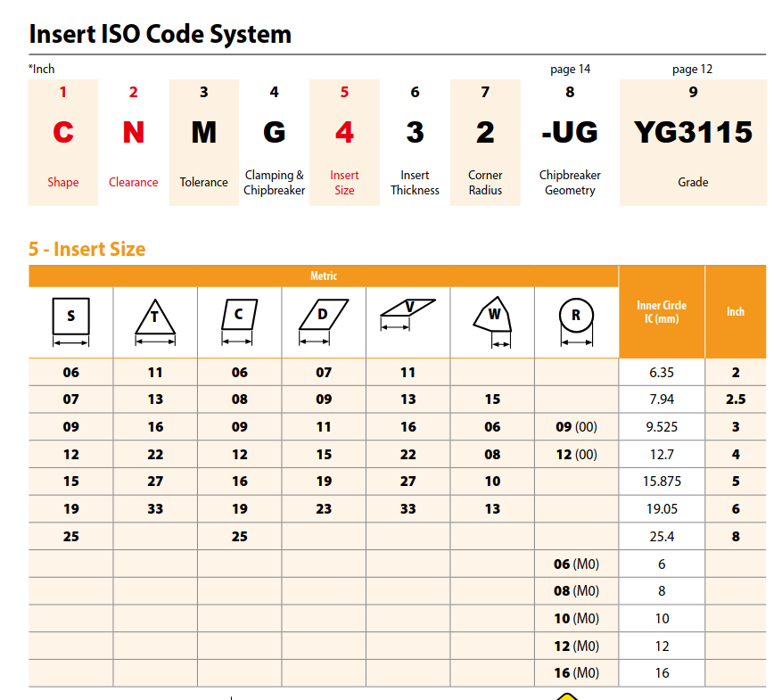Click the page 12 reference
The width and height of the screenshot is (782, 700).
click(x=692, y=69)
